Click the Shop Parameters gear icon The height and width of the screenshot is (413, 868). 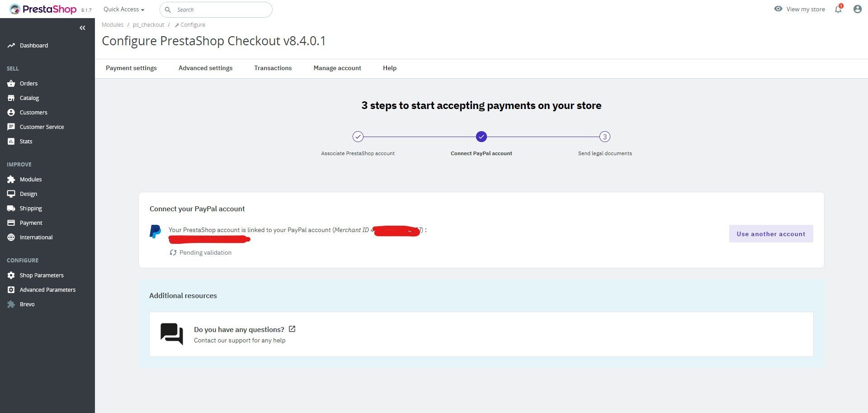(11, 275)
